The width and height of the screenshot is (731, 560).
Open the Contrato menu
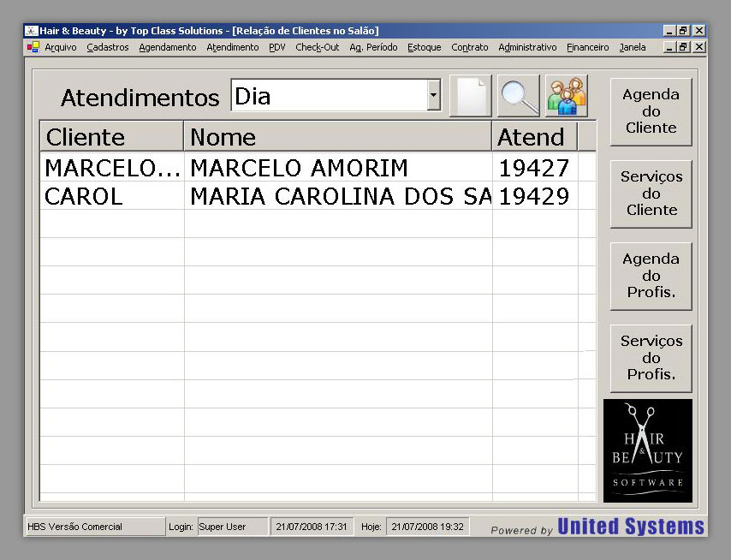(469, 47)
